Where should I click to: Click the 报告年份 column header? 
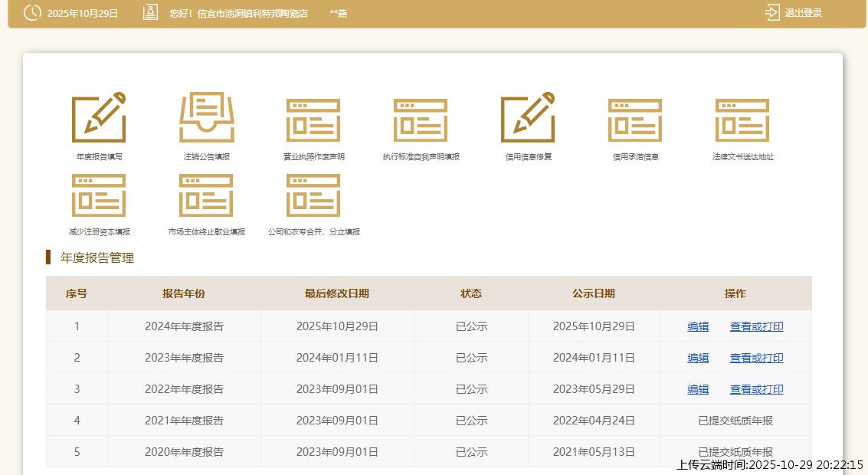tap(184, 293)
